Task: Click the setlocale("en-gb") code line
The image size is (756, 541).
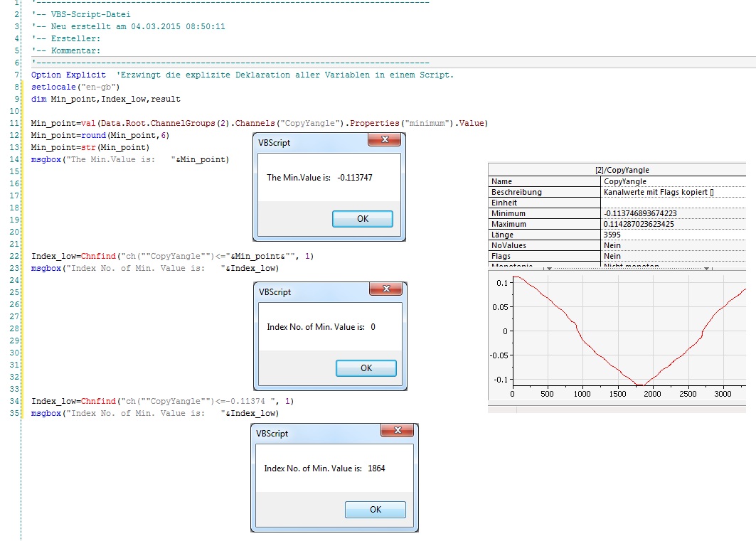Action: pyautogui.click(x=75, y=87)
